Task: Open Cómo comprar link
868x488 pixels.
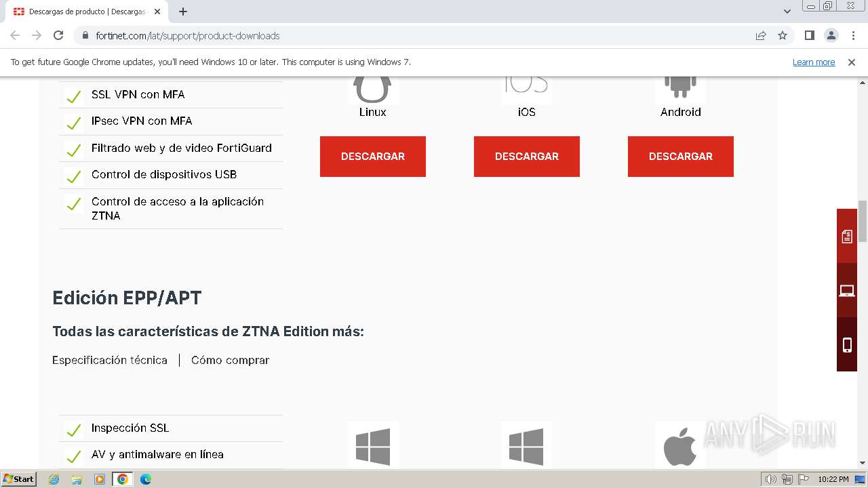Action: [230, 360]
